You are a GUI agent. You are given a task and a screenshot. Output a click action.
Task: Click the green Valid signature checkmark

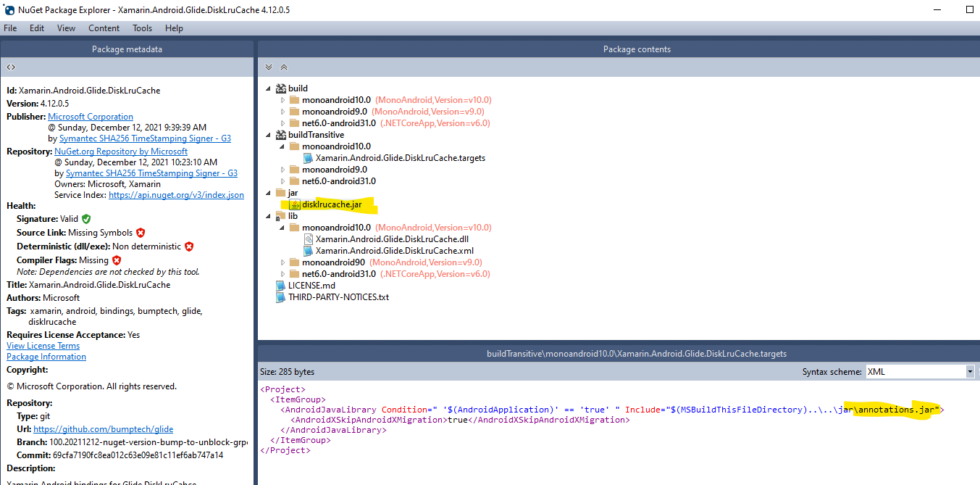pyautogui.click(x=86, y=218)
